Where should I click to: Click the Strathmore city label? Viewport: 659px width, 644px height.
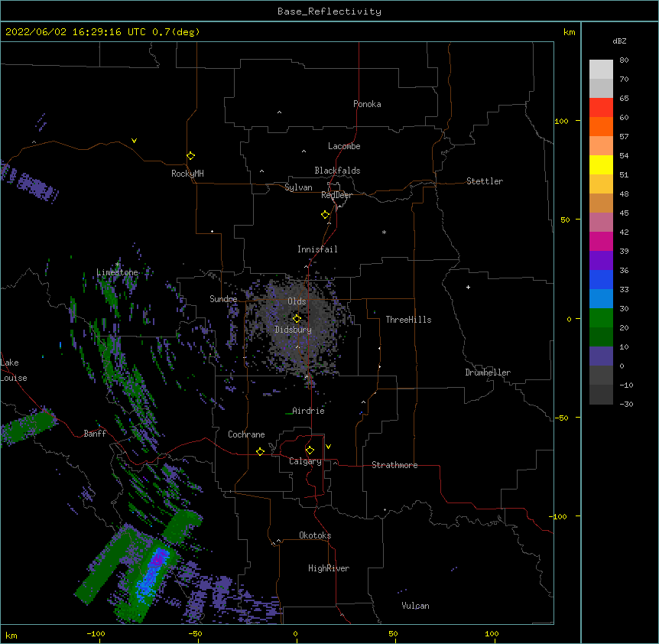click(x=394, y=465)
